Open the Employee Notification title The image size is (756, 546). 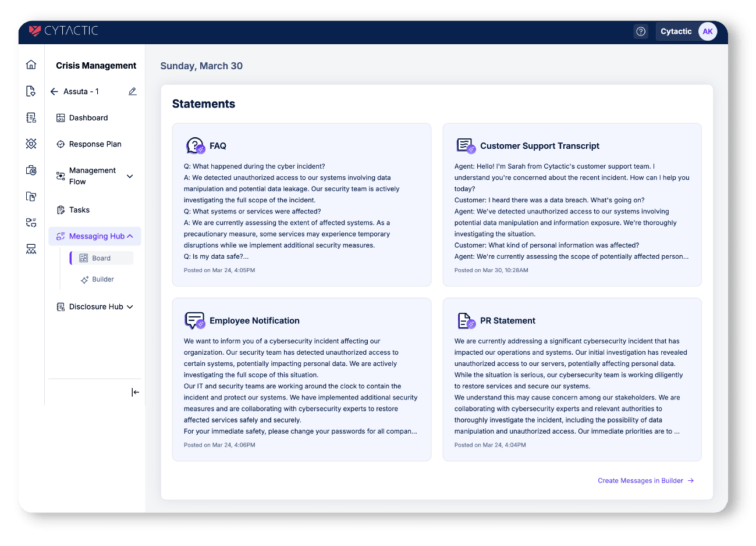point(254,321)
